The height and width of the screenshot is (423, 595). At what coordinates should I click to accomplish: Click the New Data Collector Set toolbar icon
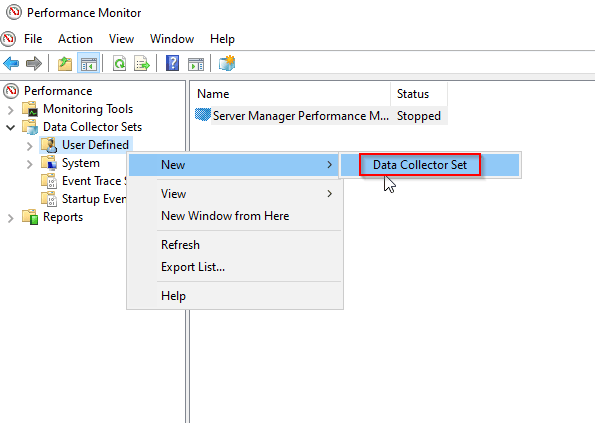tap(227, 63)
